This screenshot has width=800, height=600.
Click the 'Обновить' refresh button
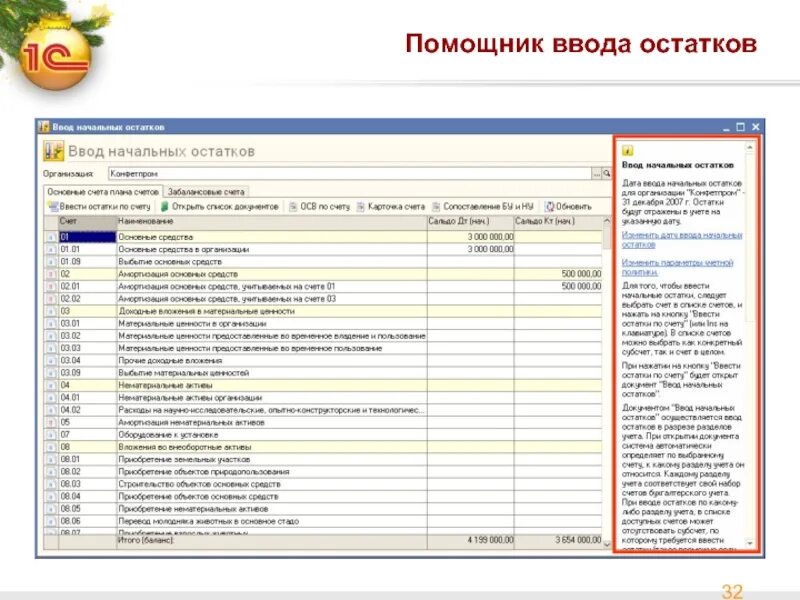(x=568, y=207)
